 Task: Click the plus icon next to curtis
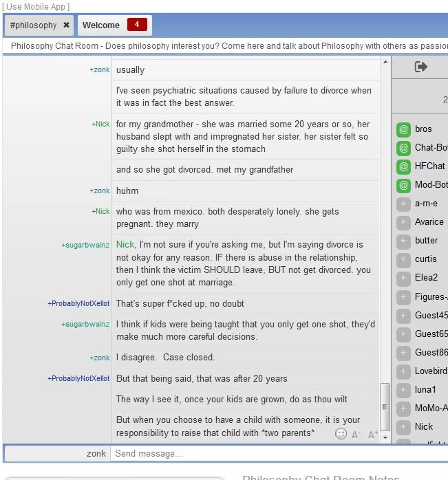click(403, 260)
